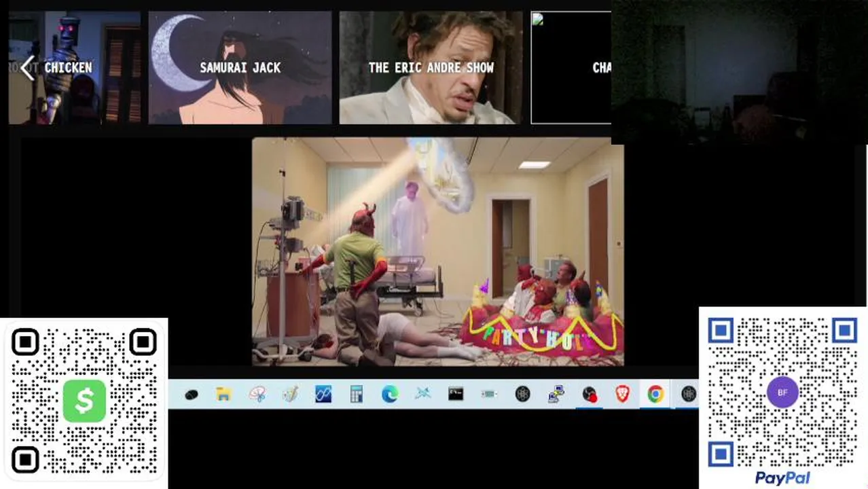Launch Brave browser from taskbar
The image size is (868, 489).
tap(622, 394)
